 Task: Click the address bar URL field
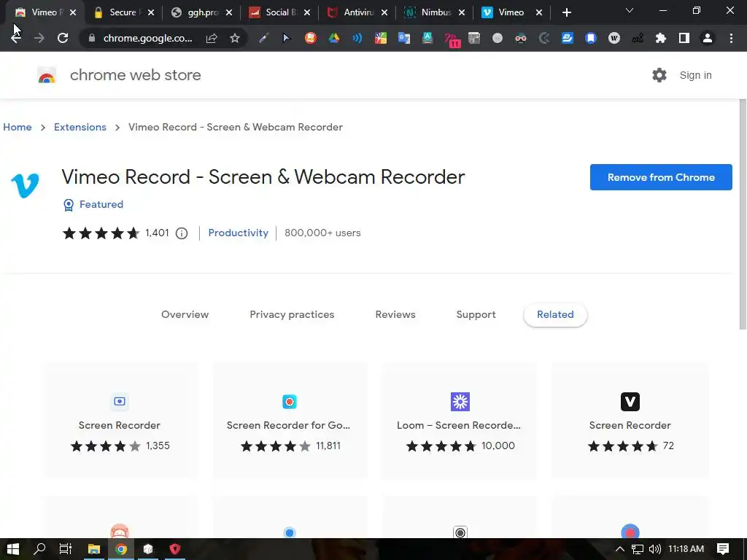click(147, 38)
